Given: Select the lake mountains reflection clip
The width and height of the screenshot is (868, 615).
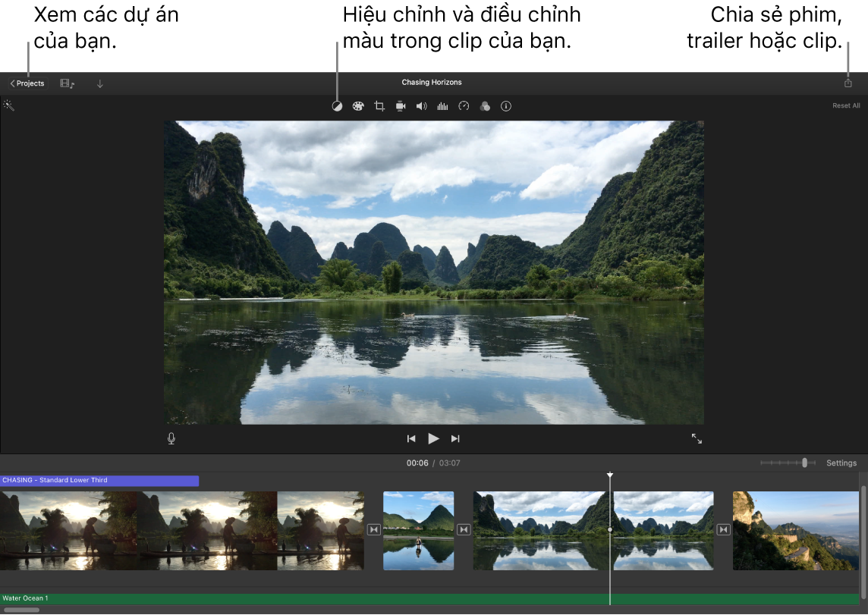Looking at the screenshot, I should click(x=593, y=531).
